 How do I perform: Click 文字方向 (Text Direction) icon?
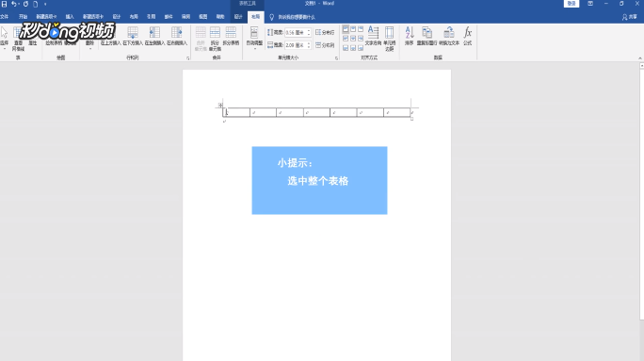(x=373, y=32)
